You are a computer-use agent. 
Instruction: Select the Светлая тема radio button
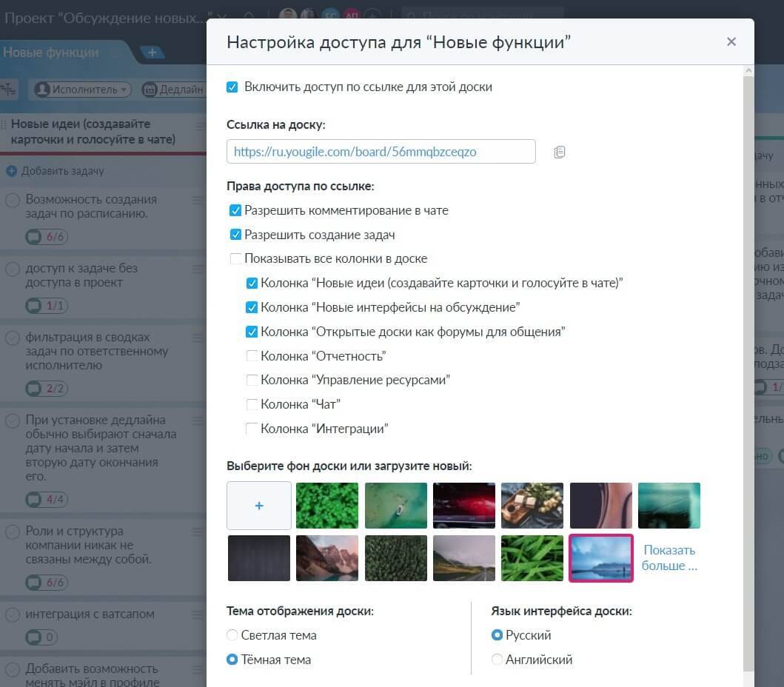[x=232, y=635]
